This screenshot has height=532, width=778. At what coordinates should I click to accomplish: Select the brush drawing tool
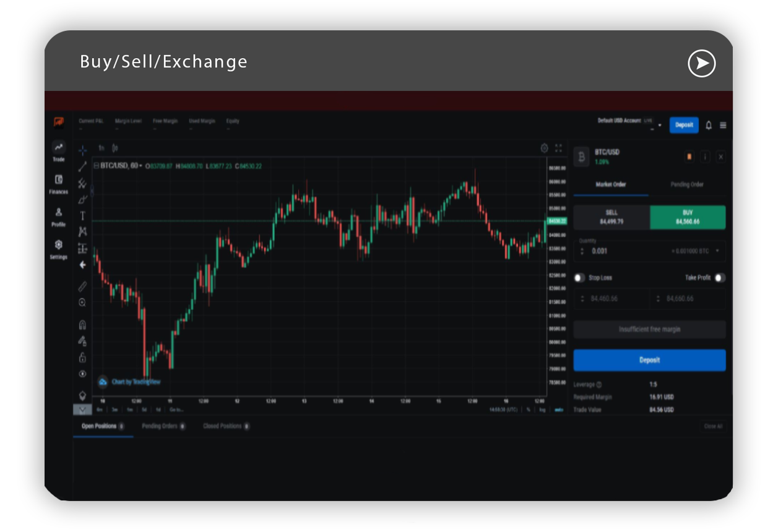[x=82, y=199]
